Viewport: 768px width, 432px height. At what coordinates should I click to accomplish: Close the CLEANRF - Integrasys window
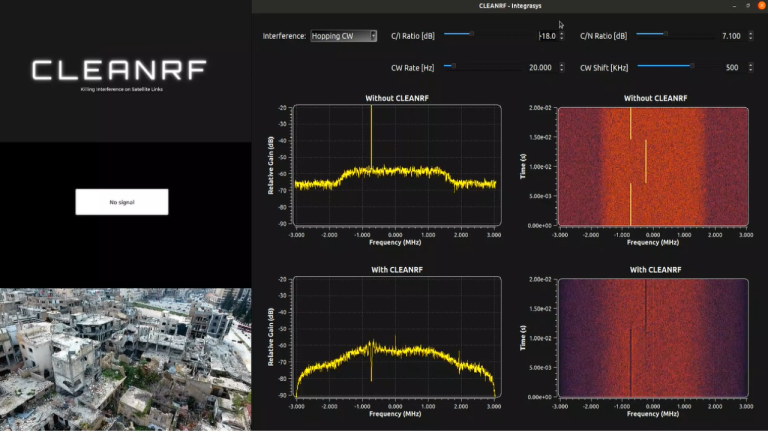pyautogui.click(x=757, y=6)
